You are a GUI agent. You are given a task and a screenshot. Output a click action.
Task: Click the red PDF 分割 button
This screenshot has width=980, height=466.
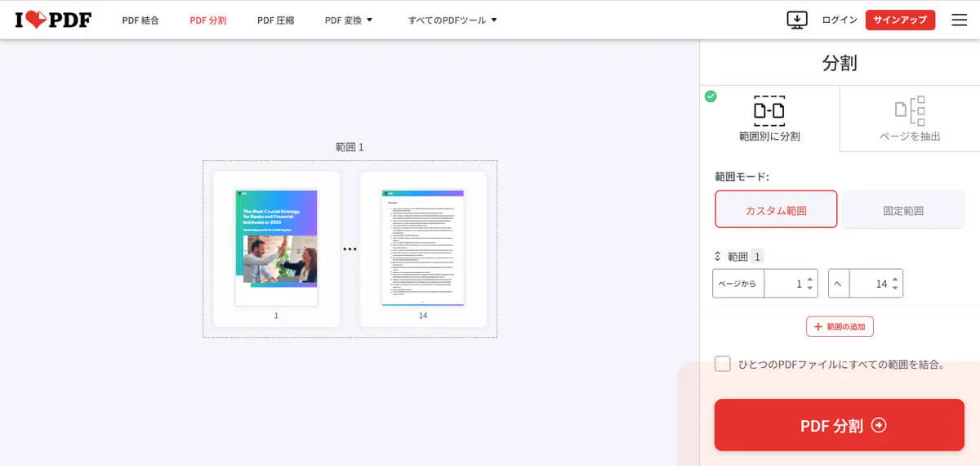[x=840, y=425]
